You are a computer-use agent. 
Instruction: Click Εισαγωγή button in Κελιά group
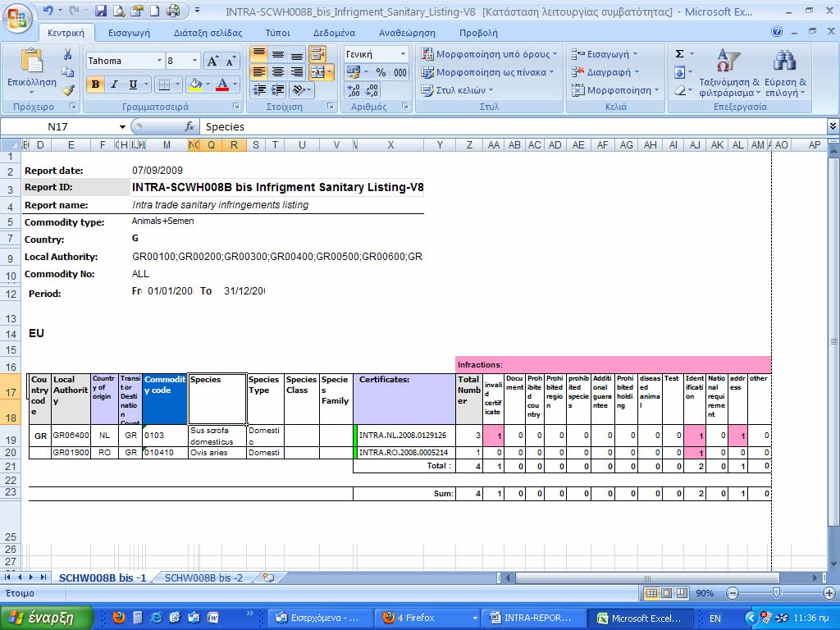pos(605,54)
